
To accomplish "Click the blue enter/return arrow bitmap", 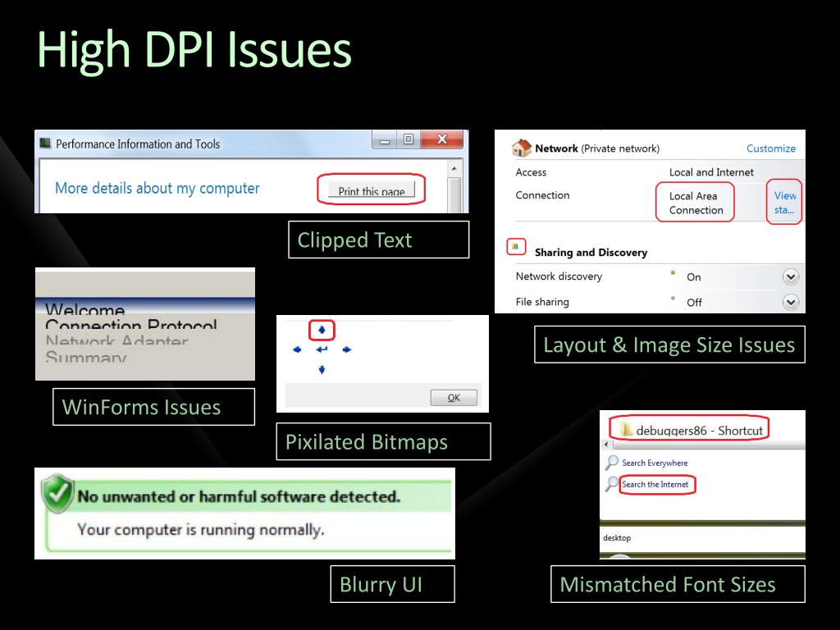I will pos(322,349).
